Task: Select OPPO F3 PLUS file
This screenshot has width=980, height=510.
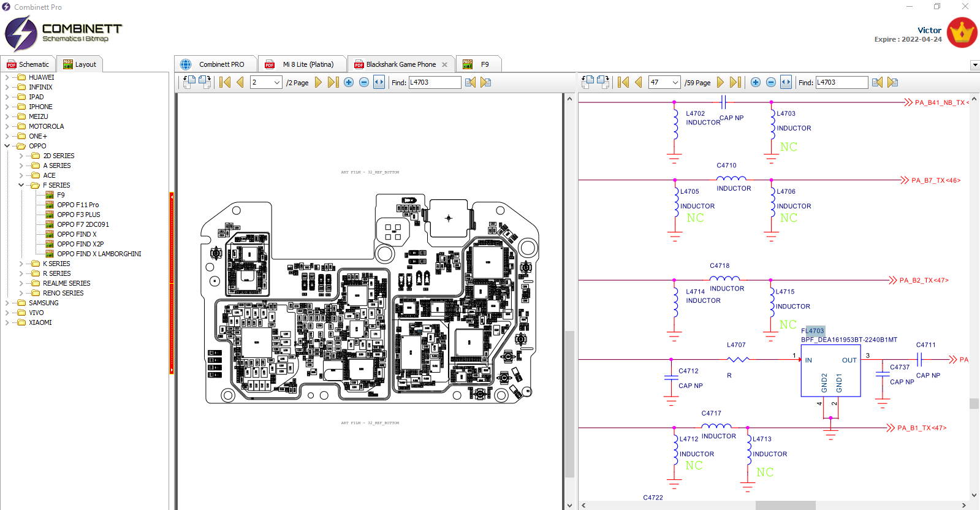Action: tap(73, 215)
